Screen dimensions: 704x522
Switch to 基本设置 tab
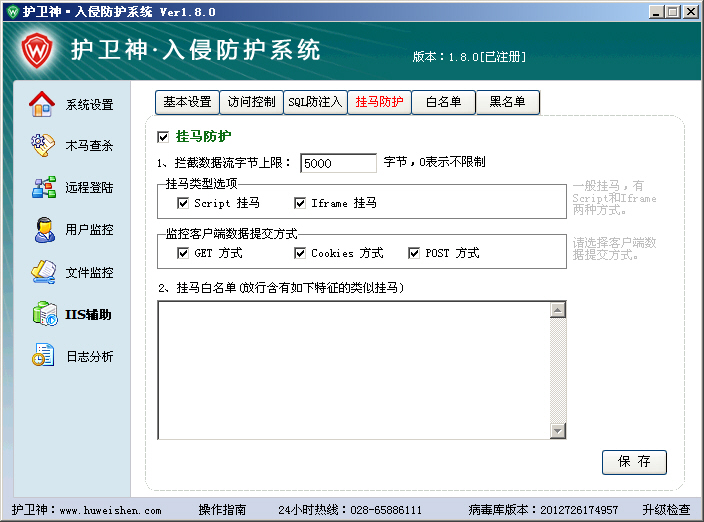coord(187,102)
